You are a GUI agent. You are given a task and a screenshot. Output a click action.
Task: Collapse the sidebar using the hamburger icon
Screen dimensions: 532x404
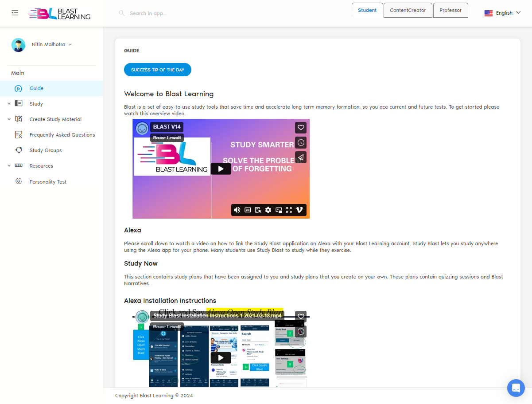[15, 12]
